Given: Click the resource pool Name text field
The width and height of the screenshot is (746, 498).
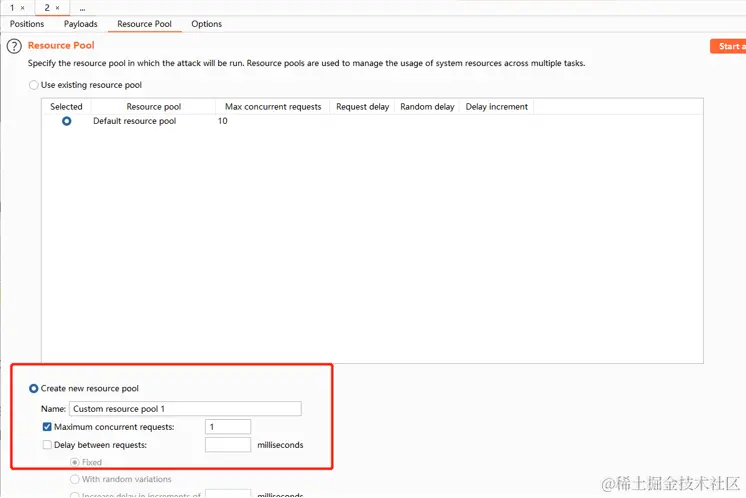Looking at the screenshot, I should pos(185,409).
